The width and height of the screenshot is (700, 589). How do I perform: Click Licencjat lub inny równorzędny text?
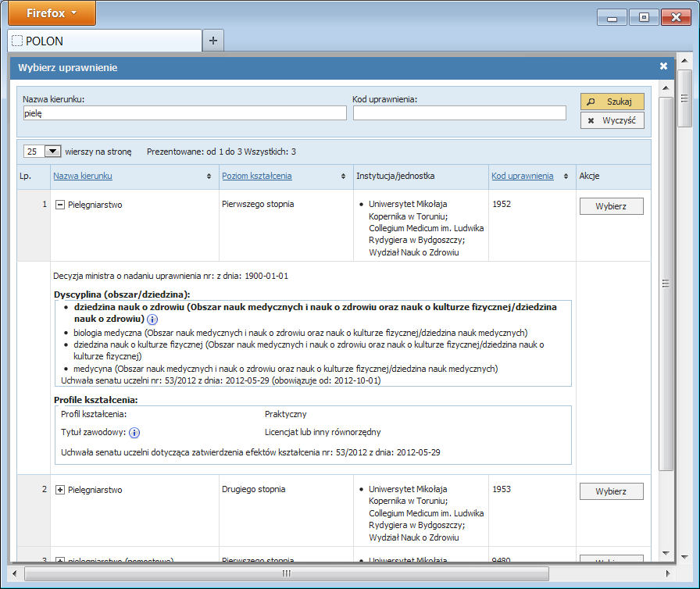pos(323,432)
